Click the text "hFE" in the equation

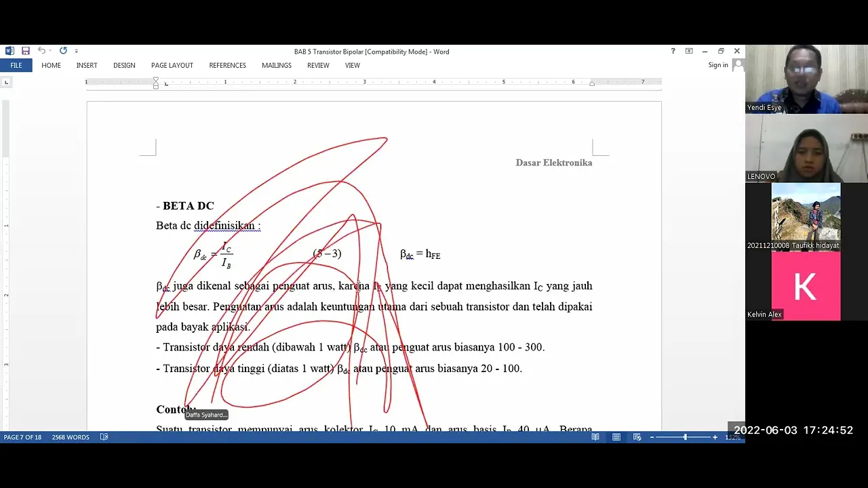pyautogui.click(x=433, y=255)
